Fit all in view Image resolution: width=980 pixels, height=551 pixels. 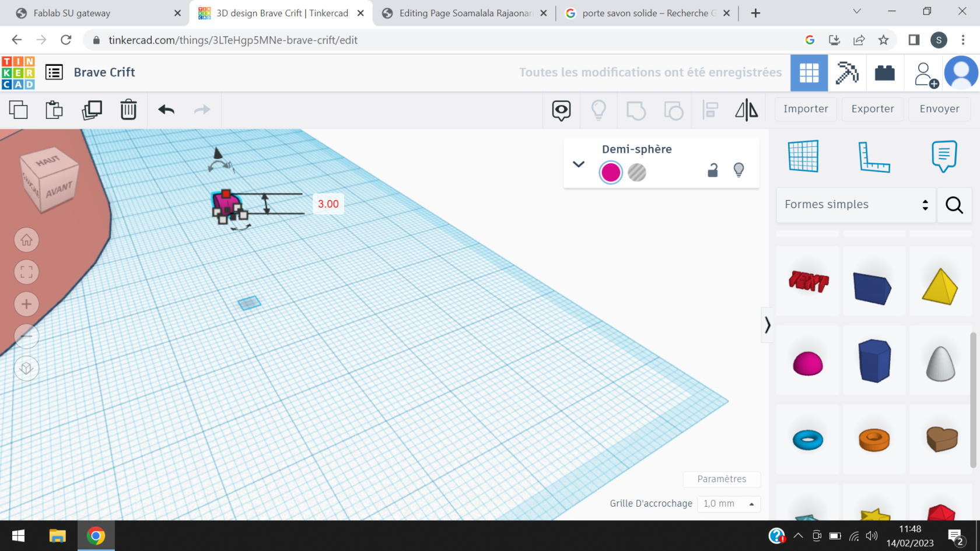(26, 272)
